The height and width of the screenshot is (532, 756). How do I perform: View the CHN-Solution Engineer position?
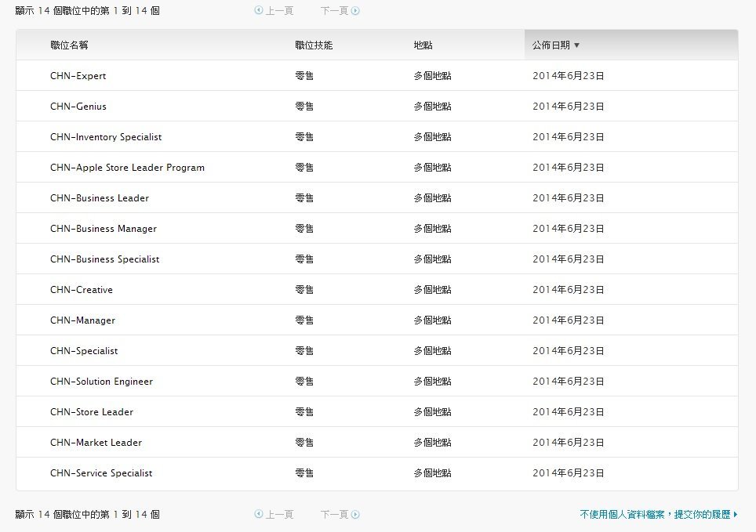[x=101, y=382]
